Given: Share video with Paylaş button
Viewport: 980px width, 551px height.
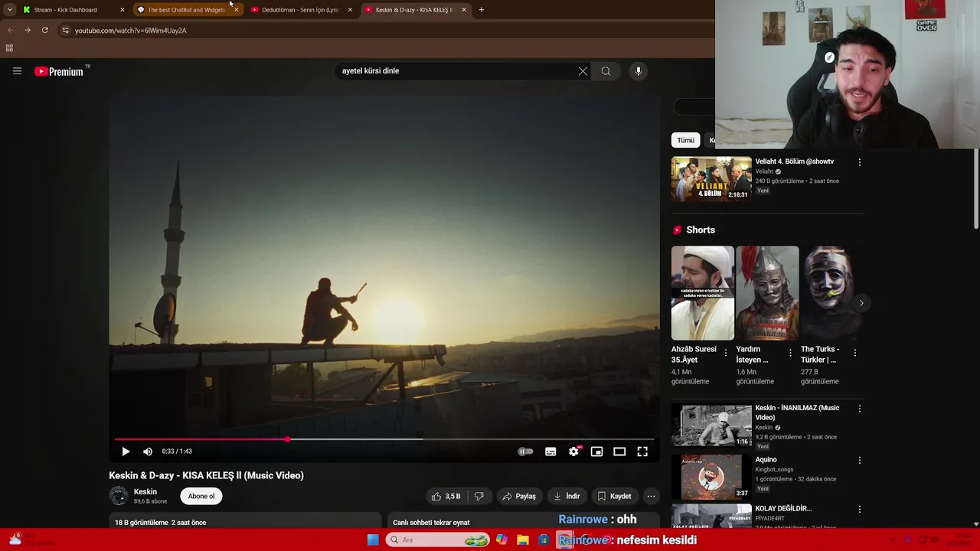Looking at the screenshot, I should pos(519,496).
